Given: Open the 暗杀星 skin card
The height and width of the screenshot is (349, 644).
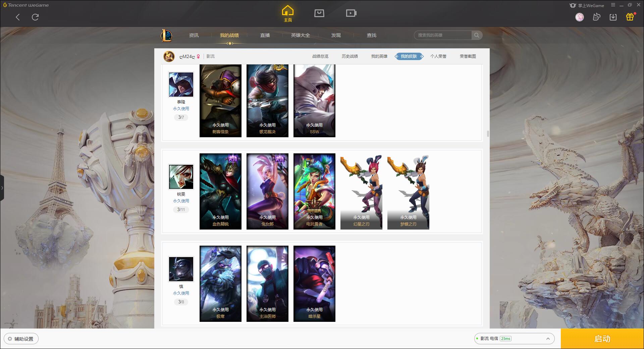Looking at the screenshot, I should pyautogui.click(x=314, y=284).
